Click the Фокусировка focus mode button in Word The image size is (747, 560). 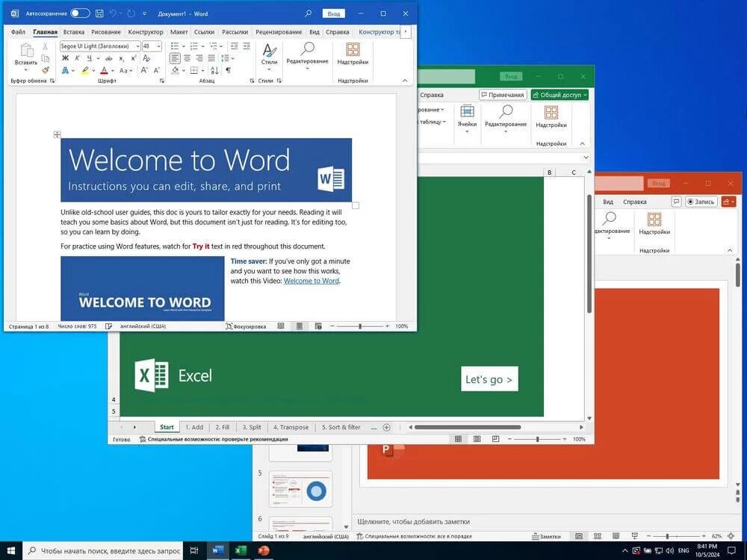pyautogui.click(x=246, y=326)
